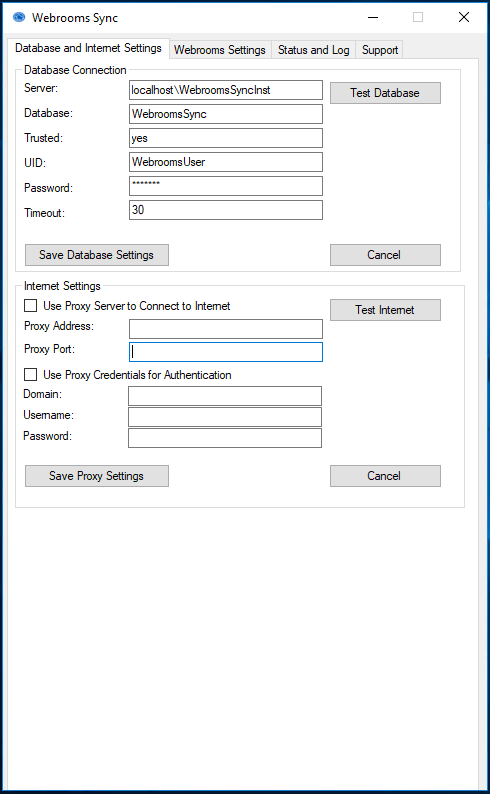This screenshot has width=490, height=794.
Task: Enable Use Proxy Server to Connect checkbox
Action: click(x=31, y=306)
